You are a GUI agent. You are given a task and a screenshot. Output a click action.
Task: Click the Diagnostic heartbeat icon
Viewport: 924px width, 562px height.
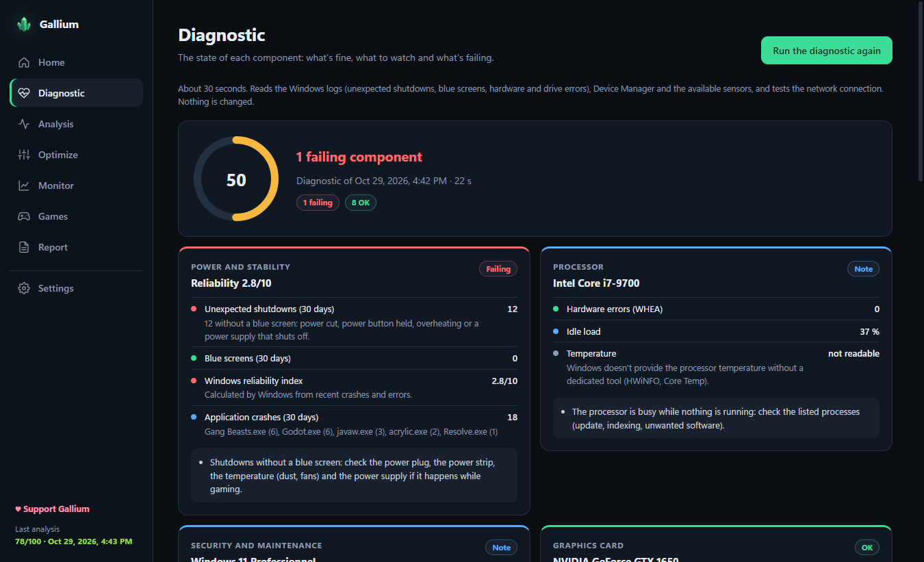[24, 93]
